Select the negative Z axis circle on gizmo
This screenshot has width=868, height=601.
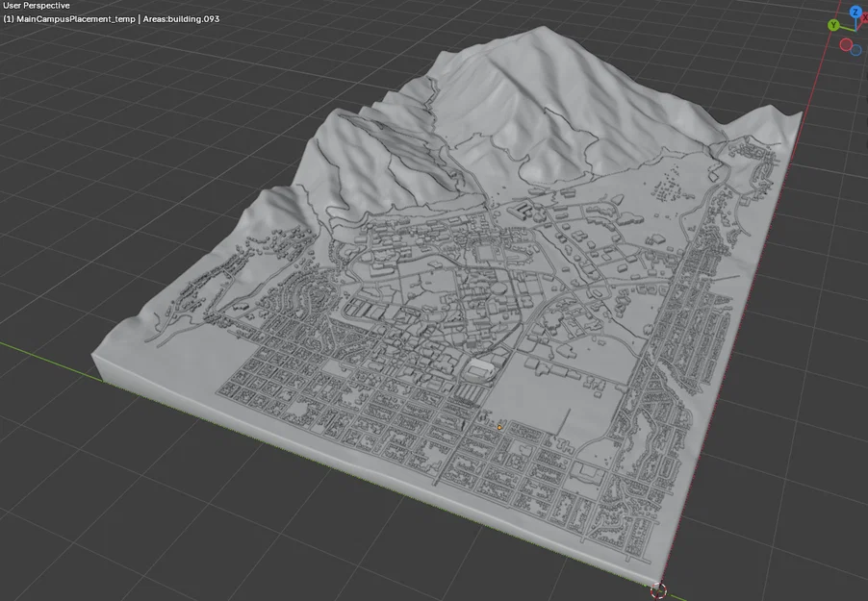(855, 50)
